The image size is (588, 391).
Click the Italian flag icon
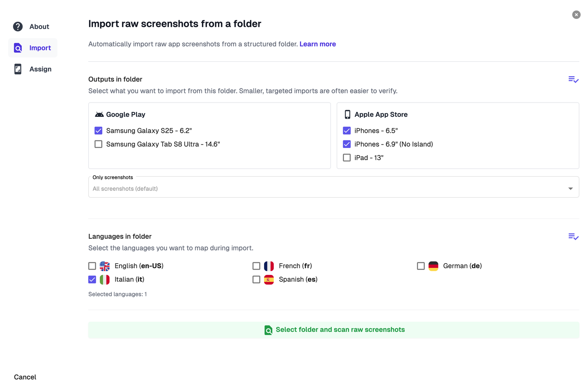point(105,280)
